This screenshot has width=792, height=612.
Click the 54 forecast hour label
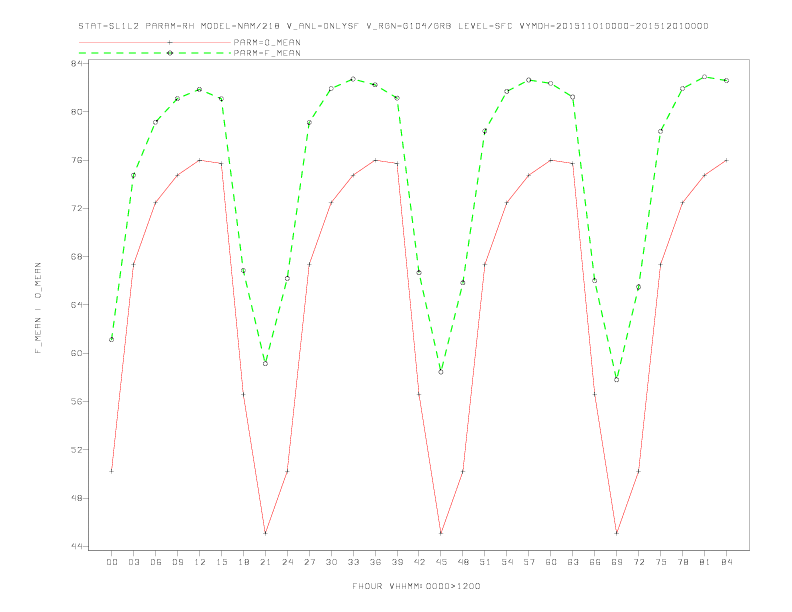pyautogui.click(x=507, y=562)
